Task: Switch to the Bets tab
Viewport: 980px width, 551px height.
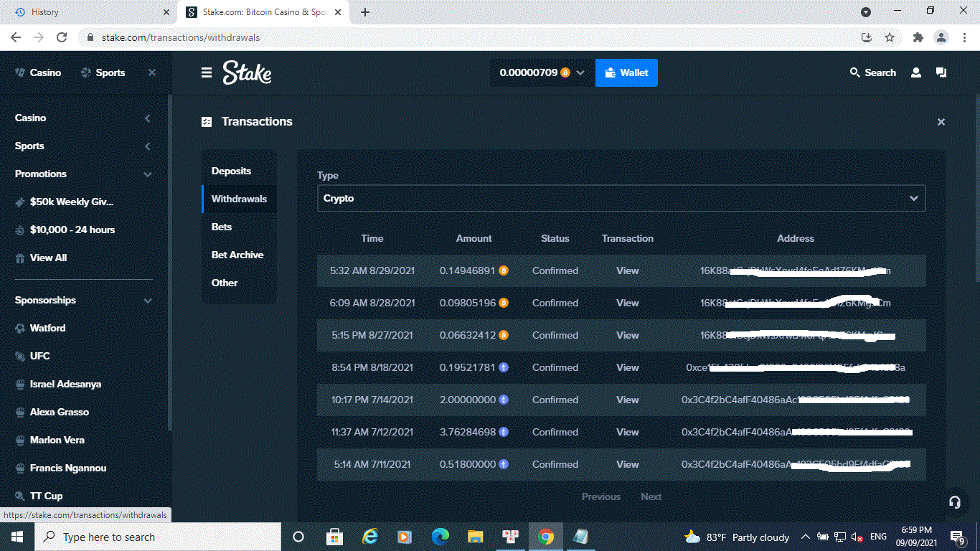Action: [x=239, y=227]
